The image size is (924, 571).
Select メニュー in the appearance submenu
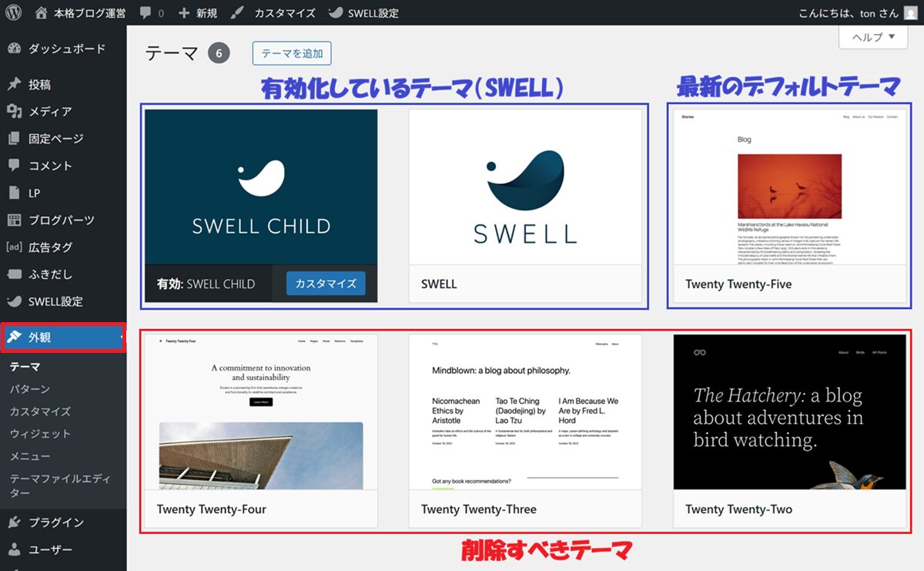coord(29,456)
